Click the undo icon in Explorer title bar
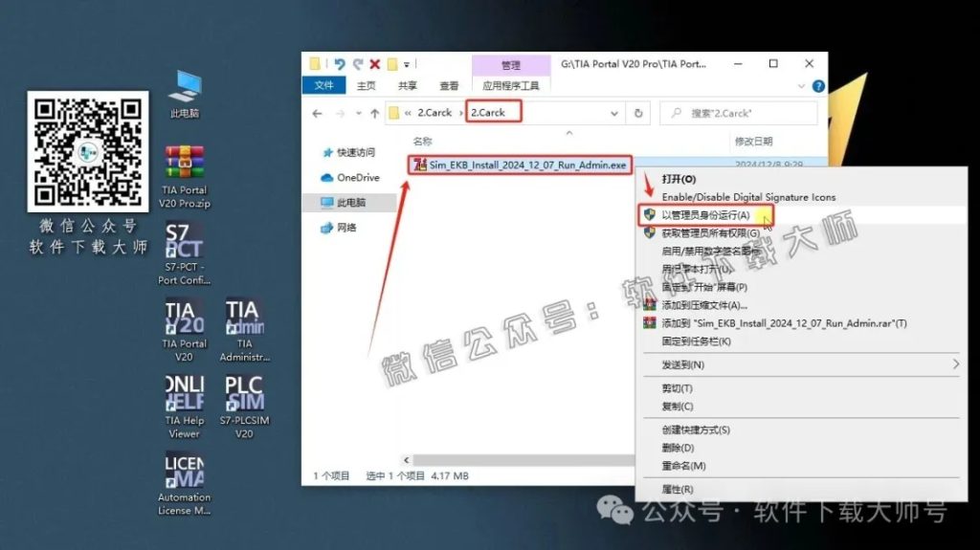 [340, 64]
